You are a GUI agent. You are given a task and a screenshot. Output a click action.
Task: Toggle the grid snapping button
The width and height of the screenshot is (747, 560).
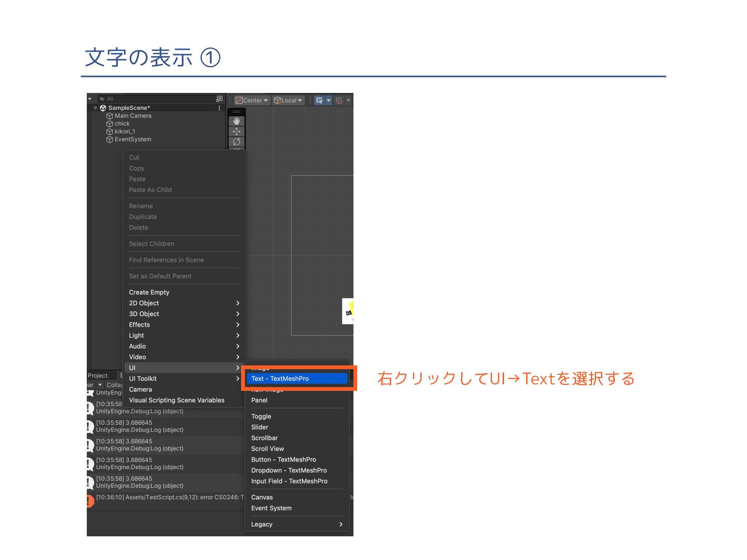319,100
